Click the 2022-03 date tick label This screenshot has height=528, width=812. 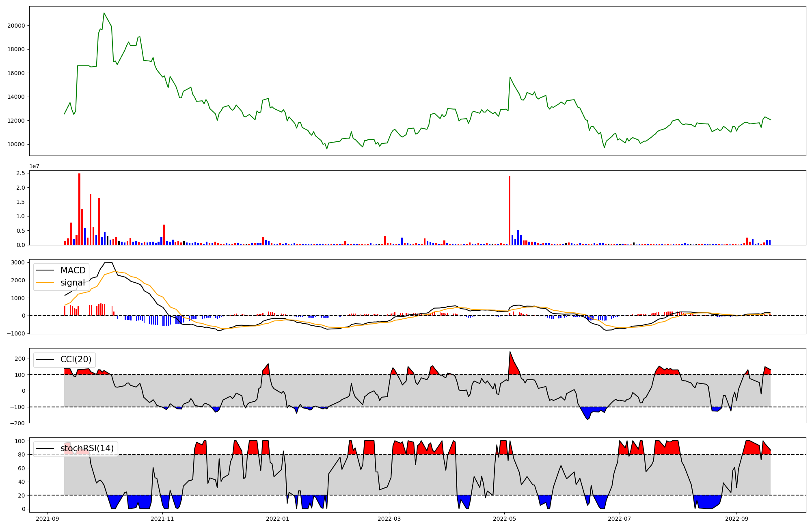point(389,519)
